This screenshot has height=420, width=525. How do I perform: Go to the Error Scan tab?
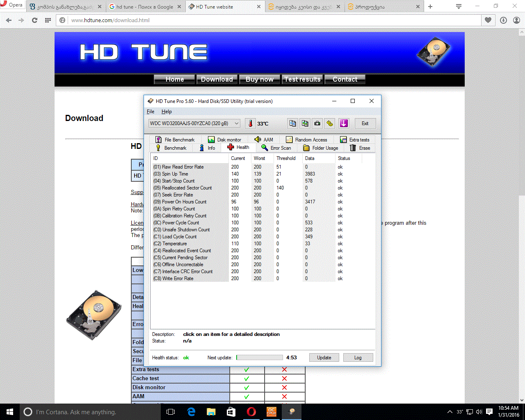pos(276,148)
